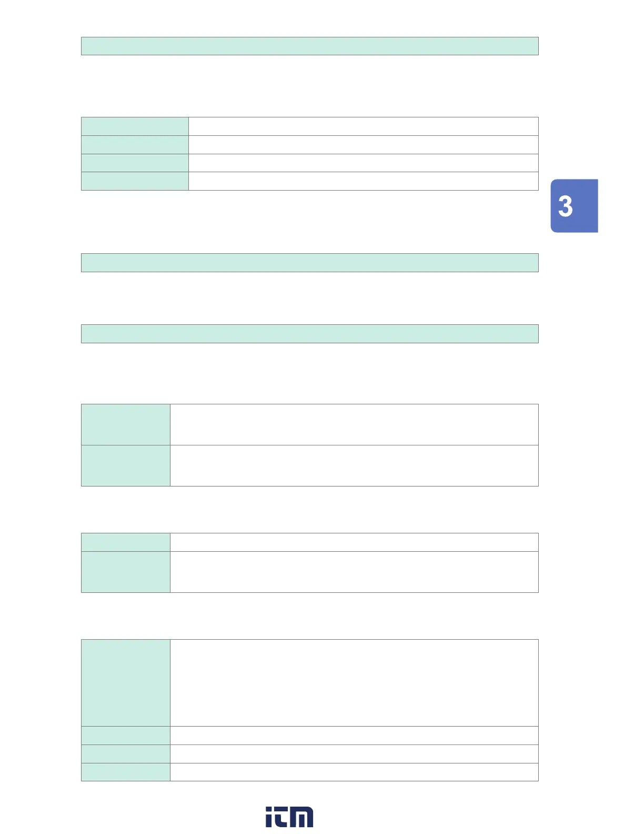Click the itm logo
644x834 pixels.
tap(289, 817)
